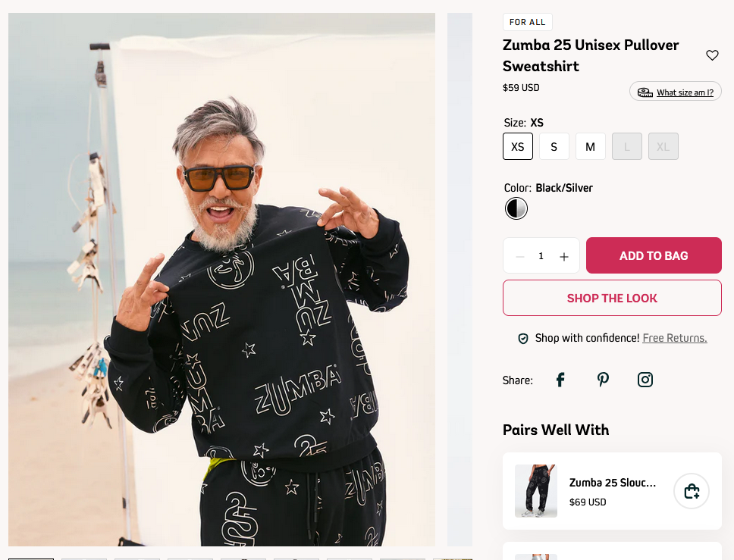The width and height of the screenshot is (734, 560).
Task: Select size S
Action: tap(554, 146)
